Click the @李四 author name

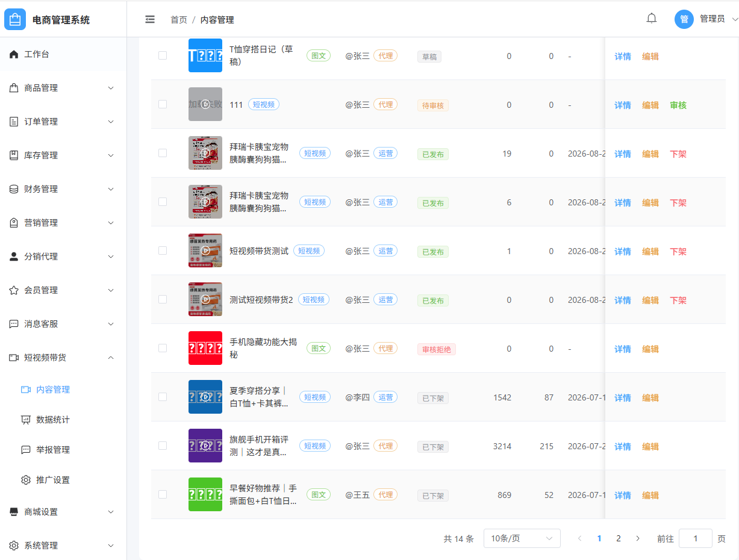click(358, 397)
